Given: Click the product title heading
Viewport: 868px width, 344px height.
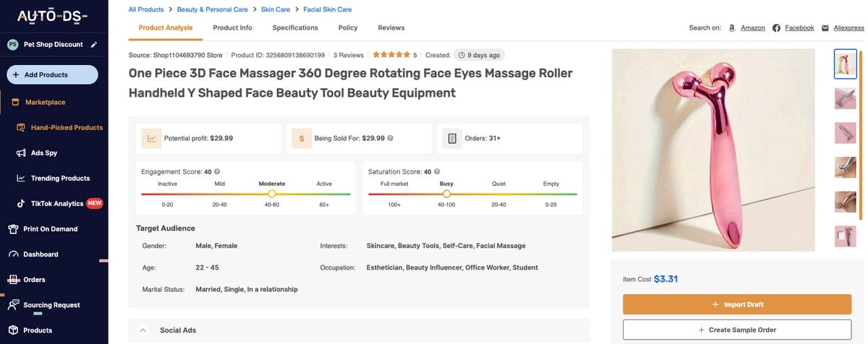Looking at the screenshot, I should pos(351,83).
